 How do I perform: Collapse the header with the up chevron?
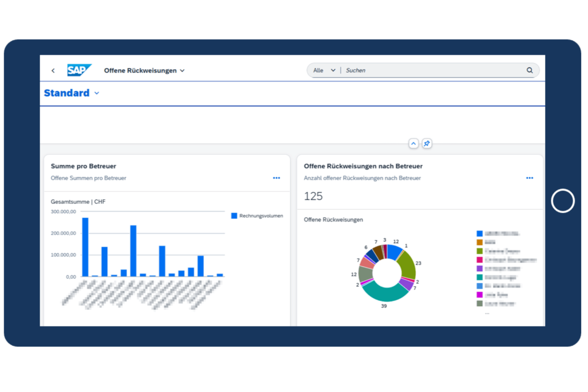(x=413, y=144)
